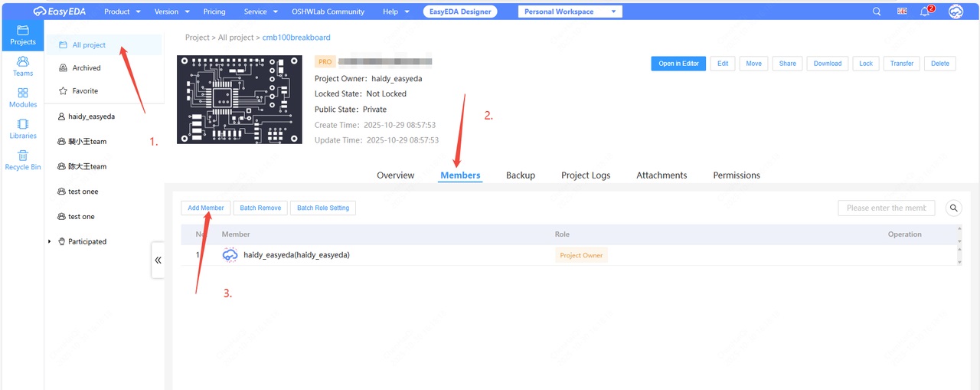The image size is (980, 390).
Task: Click the user avatar in top-right
Action: pyautogui.click(x=955, y=11)
